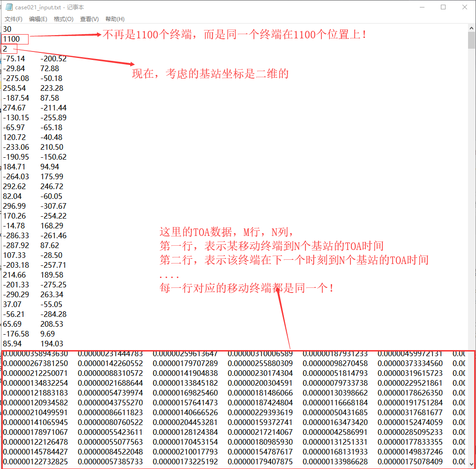Click the coordinate 37.07
Viewport: 476px width, 469px height.
click(13, 304)
